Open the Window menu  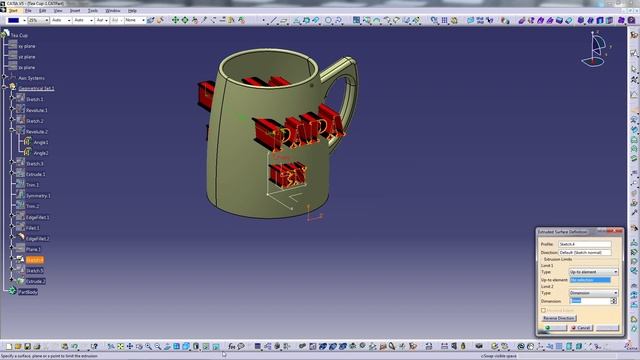pyautogui.click(x=113, y=11)
